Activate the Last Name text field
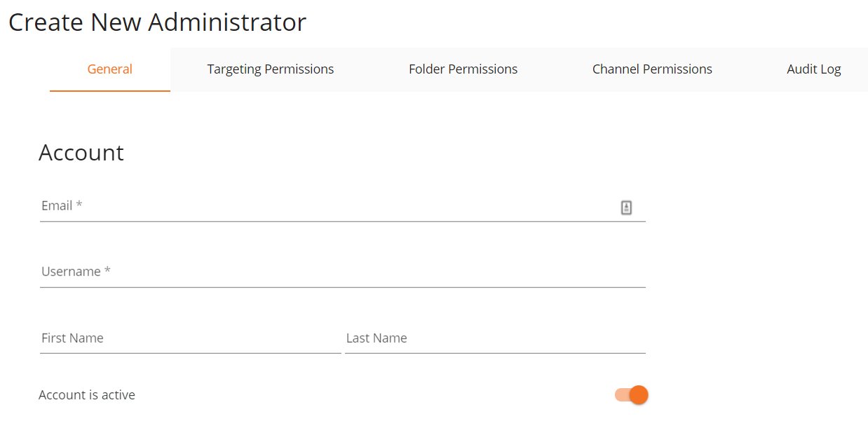This screenshot has height=440, width=868. (x=495, y=338)
